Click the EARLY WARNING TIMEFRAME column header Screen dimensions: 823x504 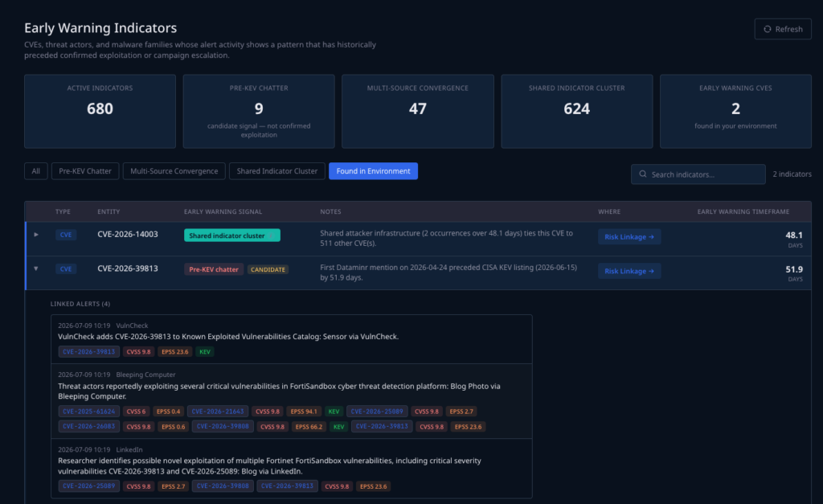743,211
